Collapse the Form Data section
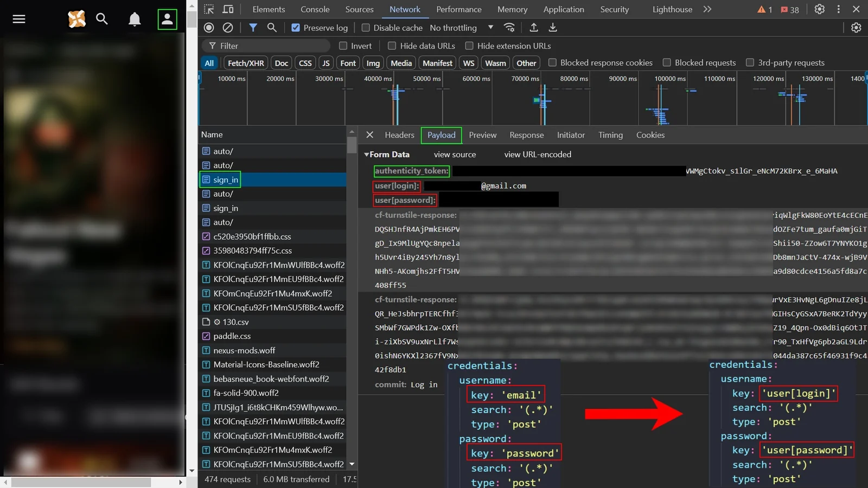Screen dimensions: 868x488 [x=367, y=155]
